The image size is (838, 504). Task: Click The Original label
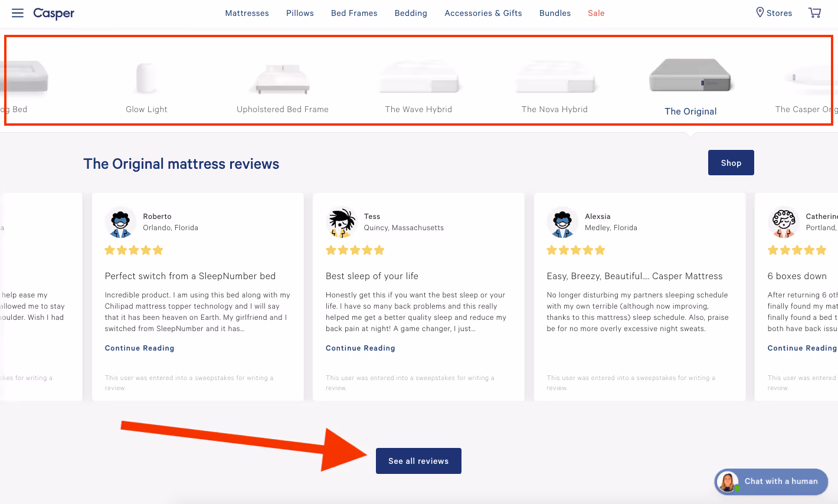point(690,112)
